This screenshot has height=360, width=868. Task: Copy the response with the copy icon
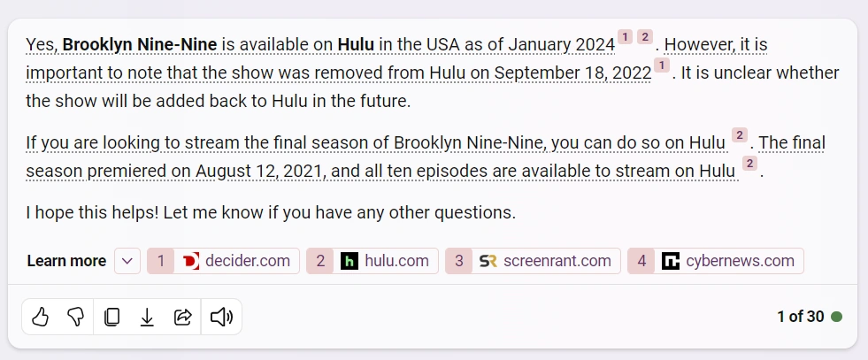111,317
